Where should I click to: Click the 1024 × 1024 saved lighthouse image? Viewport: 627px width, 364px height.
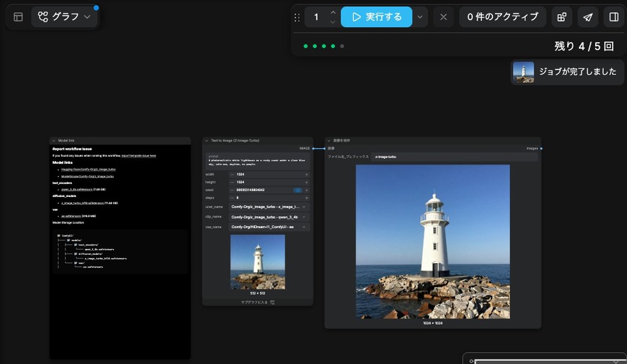(x=433, y=241)
